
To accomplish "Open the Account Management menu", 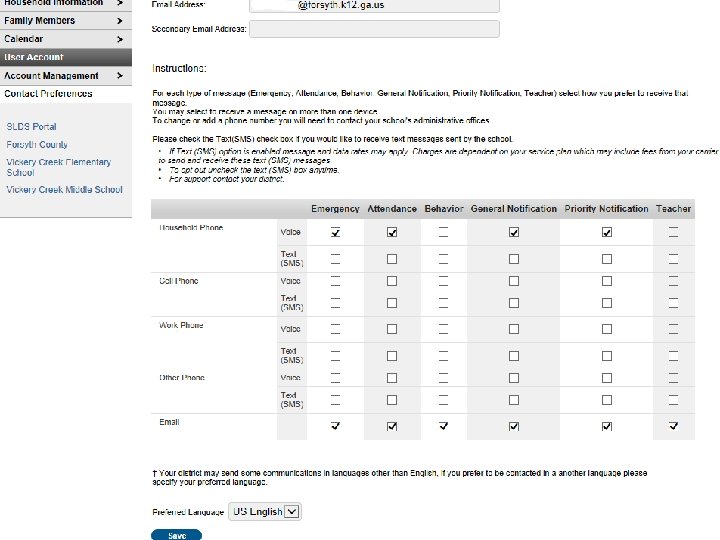I will [66, 76].
